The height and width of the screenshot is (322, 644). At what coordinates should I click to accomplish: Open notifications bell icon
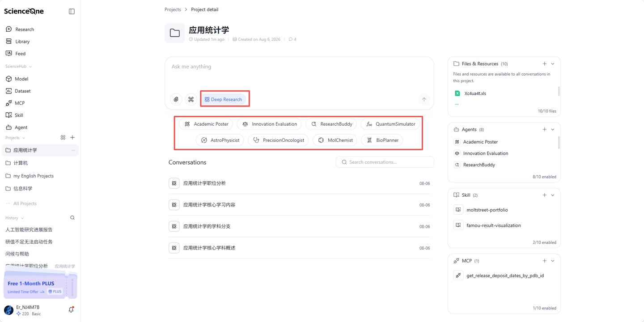[x=71, y=309]
